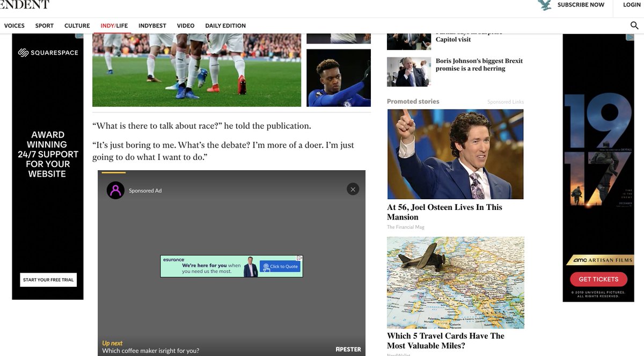
Task: Open the IndyBest section
Action: [x=152, y=26]
